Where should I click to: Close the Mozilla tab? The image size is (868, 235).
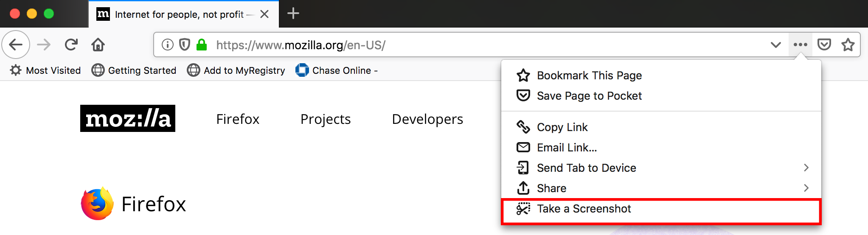pyautogui.click(x=264, y=14)
